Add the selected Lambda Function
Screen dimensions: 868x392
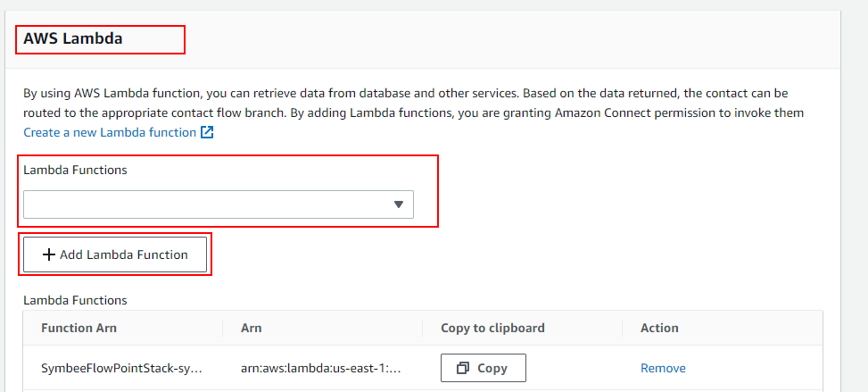click(x=114, y=254)
